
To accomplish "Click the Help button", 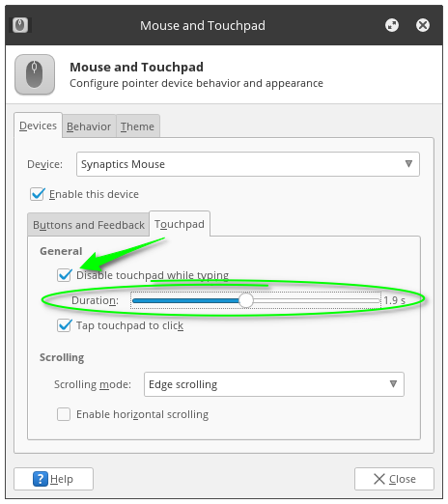I will pyautogui.click(x=53, y=479).
